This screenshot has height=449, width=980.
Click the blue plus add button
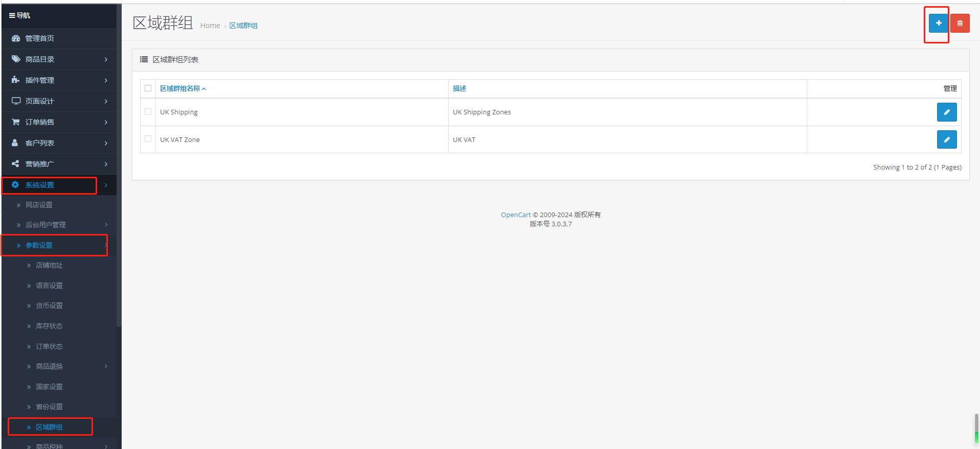(938, 23)
